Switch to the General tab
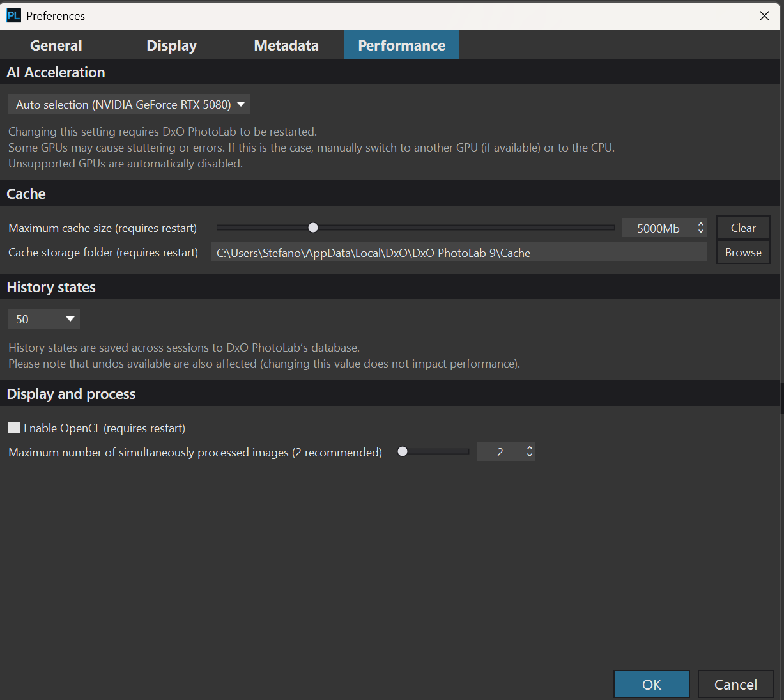 56,45
